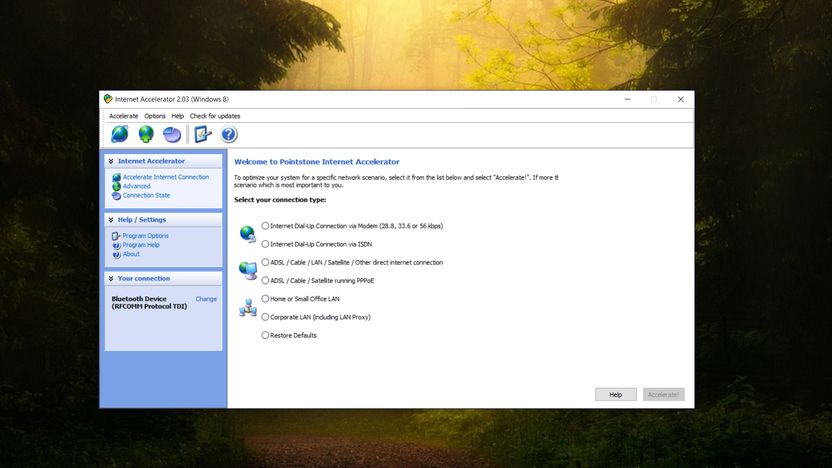Collapse the Help / Settings sidebar section
The width and height of the screenshot is (832, 468).
coord(111,220)
